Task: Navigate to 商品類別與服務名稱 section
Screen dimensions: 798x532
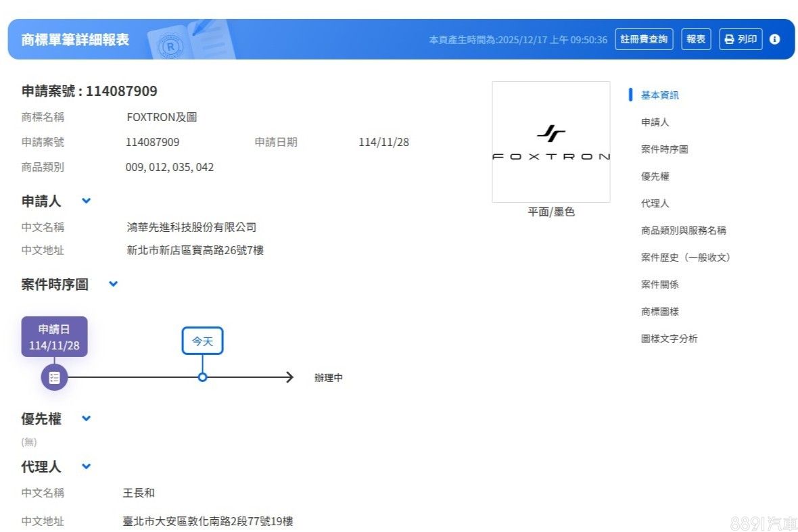Action: (683, 231)
